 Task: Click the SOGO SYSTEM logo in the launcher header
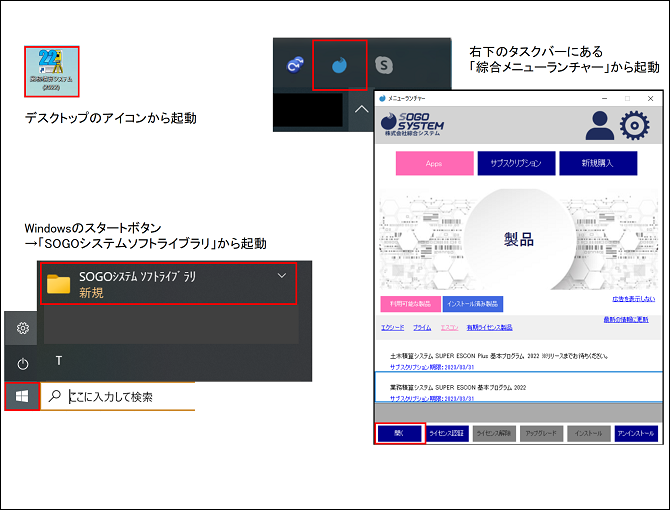412,124
